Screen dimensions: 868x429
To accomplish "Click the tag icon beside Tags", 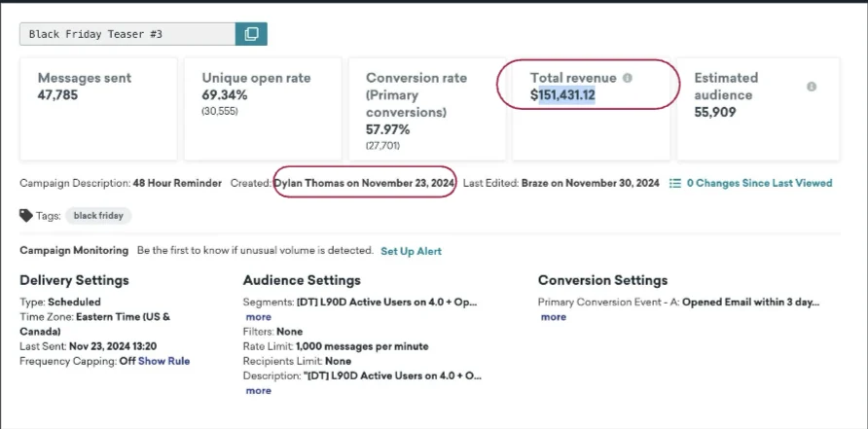I will [x=26, y=215].
